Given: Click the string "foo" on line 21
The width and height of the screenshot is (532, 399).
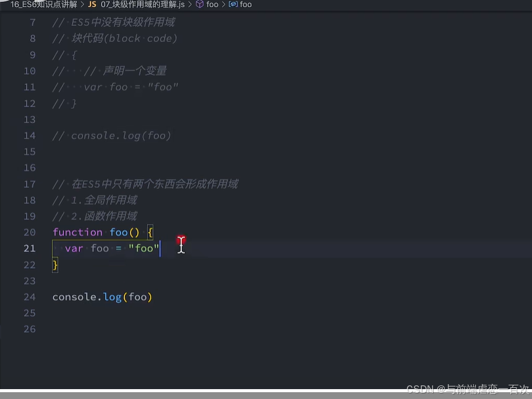Looking at the screenshot, I should click(144, 248).
